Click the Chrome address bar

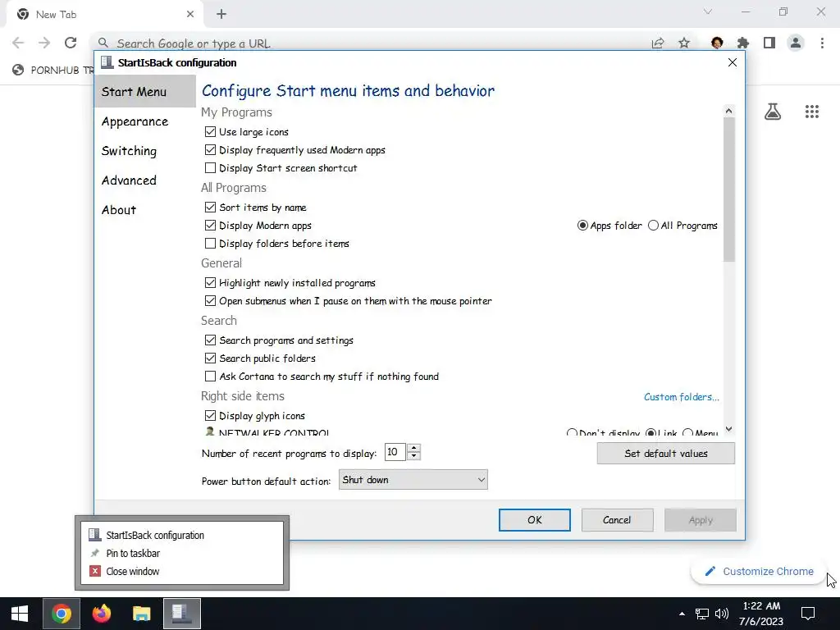pyautogui.click(x=370, y=43)
